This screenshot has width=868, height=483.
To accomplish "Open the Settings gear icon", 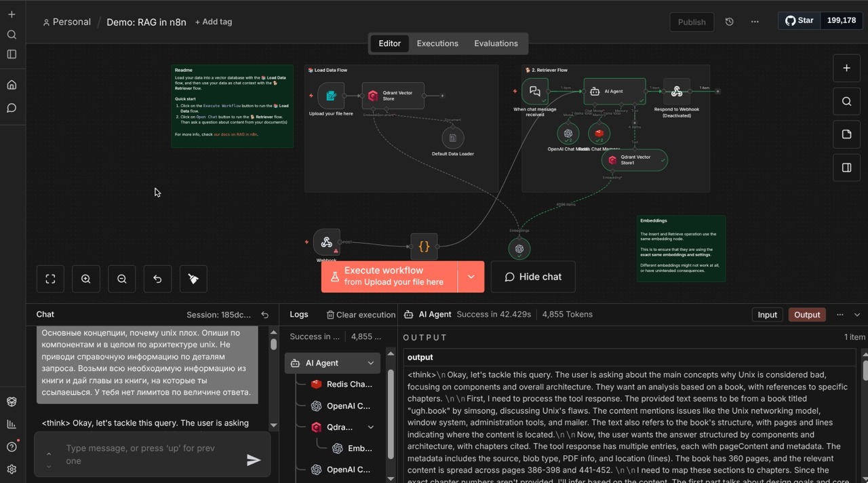I will click(12, 469).
